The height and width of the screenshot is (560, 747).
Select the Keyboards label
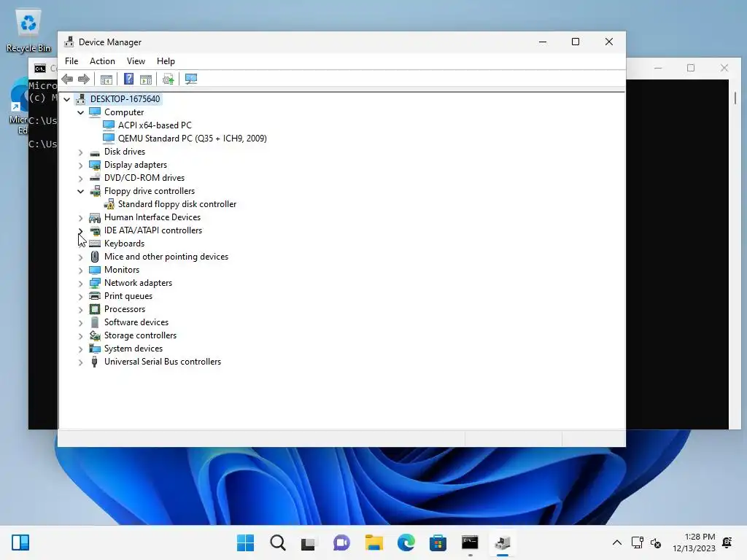[x=124, y=244]
